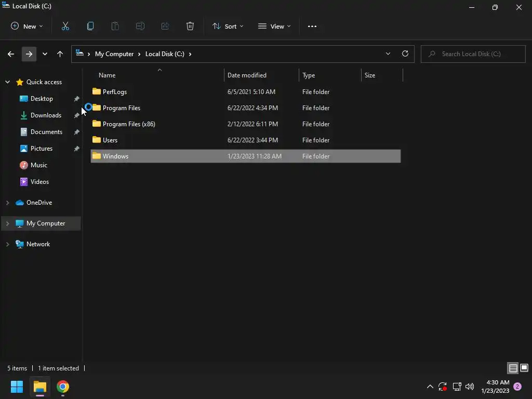
Task: Select Videos in Quick access
Action: pyautogui.click(x=39, y=181)
